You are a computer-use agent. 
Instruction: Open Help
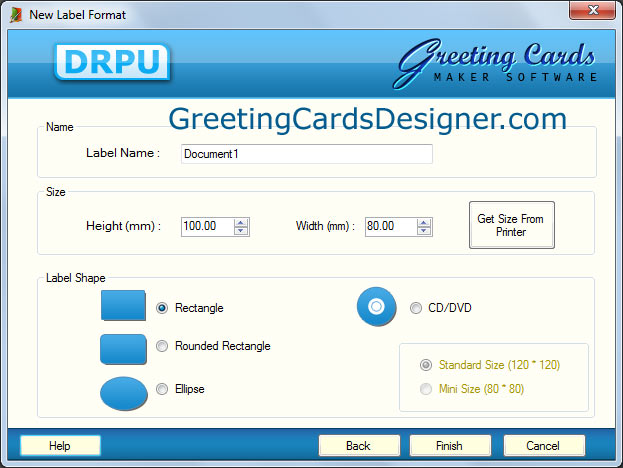[x=60, y=446]
